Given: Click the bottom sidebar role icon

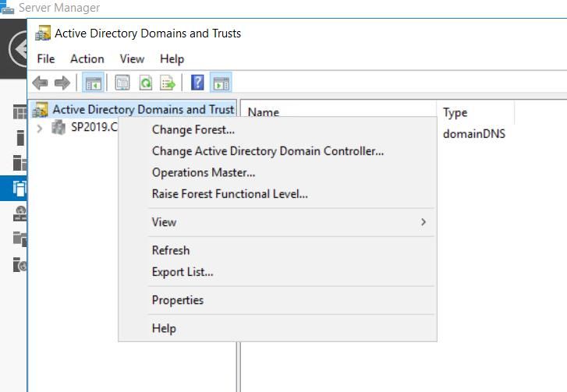Looking at the screenshot, I should click(x=20, y=264).
